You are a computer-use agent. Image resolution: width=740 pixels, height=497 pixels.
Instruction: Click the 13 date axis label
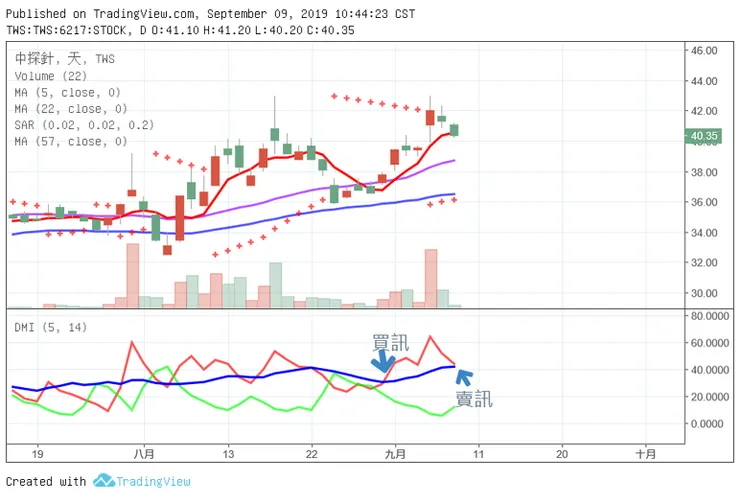pyautogui.click(x=228, y=454)
